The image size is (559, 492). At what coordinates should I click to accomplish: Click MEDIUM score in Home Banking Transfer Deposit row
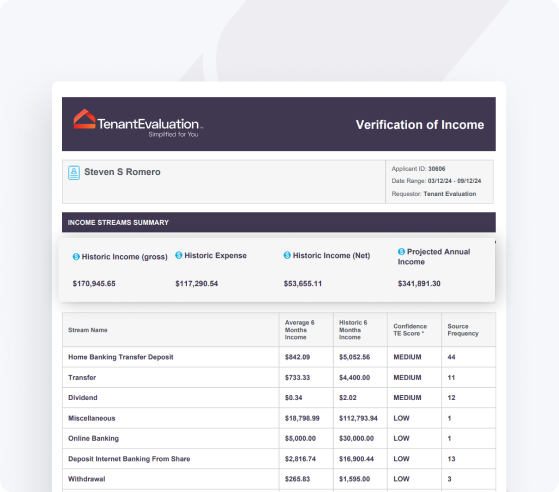[407, 357]
